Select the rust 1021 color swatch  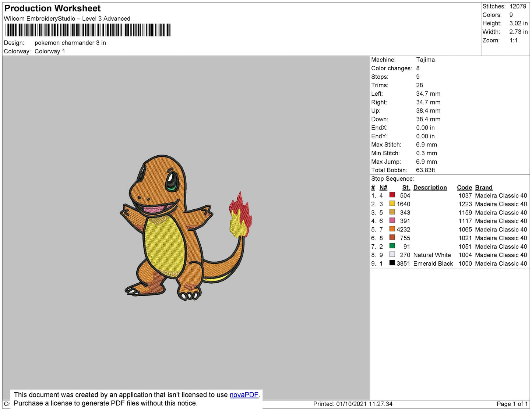[x=392, y=237]
